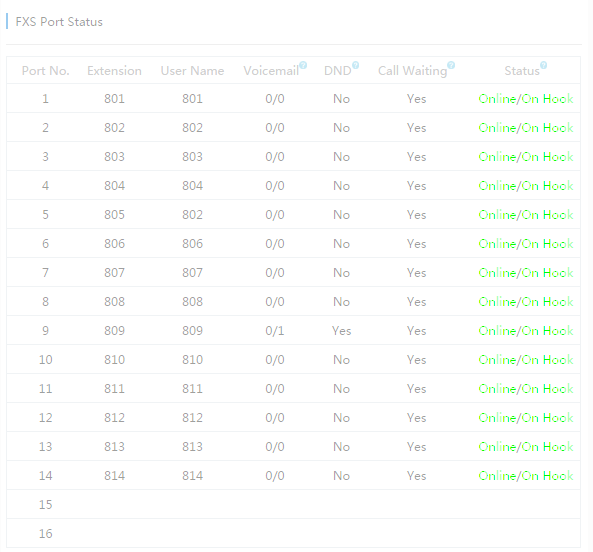Image resolution: width=593 pixels, height=552 pixels.
Task: Click the status of port 5
Action: [x=526, y=215]
